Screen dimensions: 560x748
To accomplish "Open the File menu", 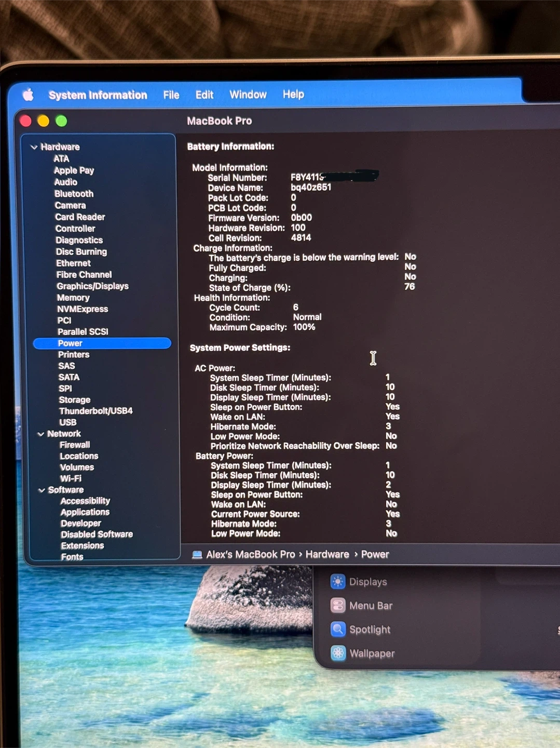I will click(x=171, y=95).
